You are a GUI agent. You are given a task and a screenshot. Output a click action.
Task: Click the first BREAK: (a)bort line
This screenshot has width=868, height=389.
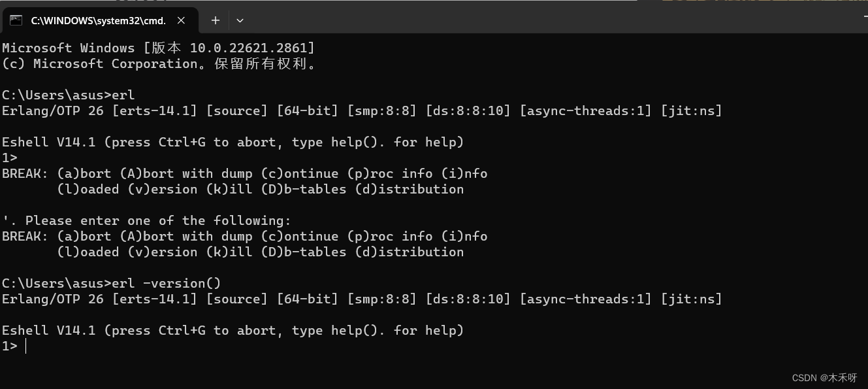tap(244, 173)
